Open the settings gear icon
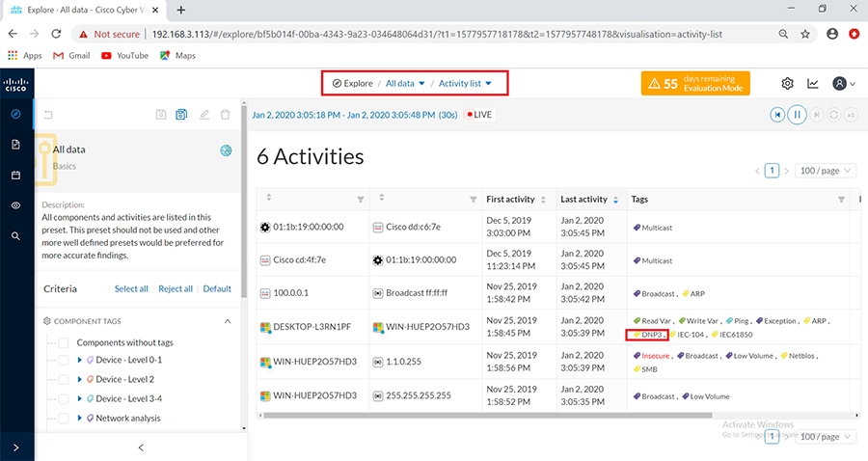This screenshot has width=868, height=461. point(787,84)
